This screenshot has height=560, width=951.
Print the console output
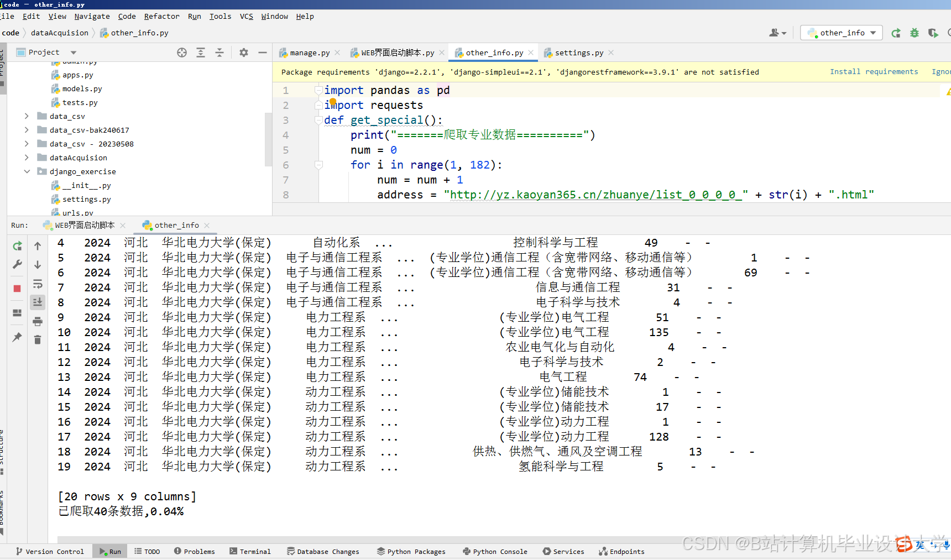[x=38, y=321]
